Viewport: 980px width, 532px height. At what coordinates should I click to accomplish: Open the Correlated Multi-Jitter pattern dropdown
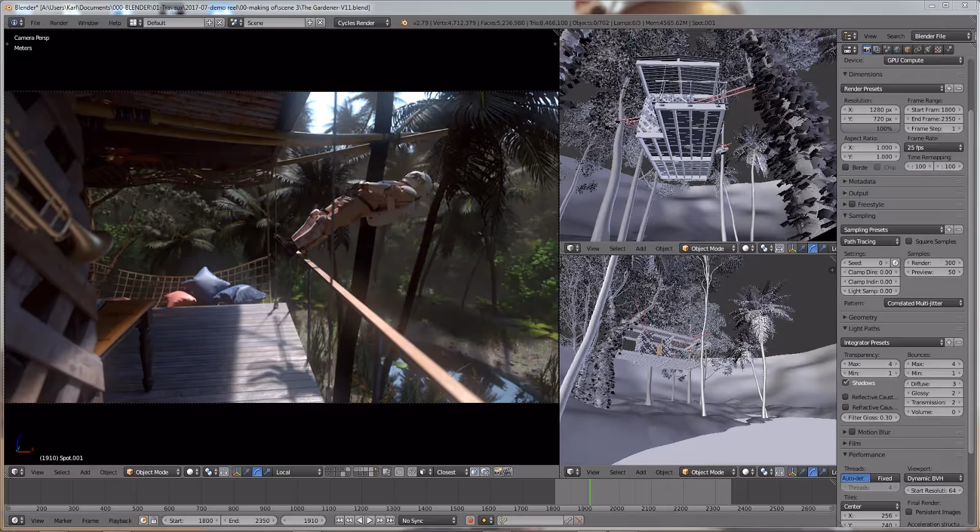[x=924, y=303]
